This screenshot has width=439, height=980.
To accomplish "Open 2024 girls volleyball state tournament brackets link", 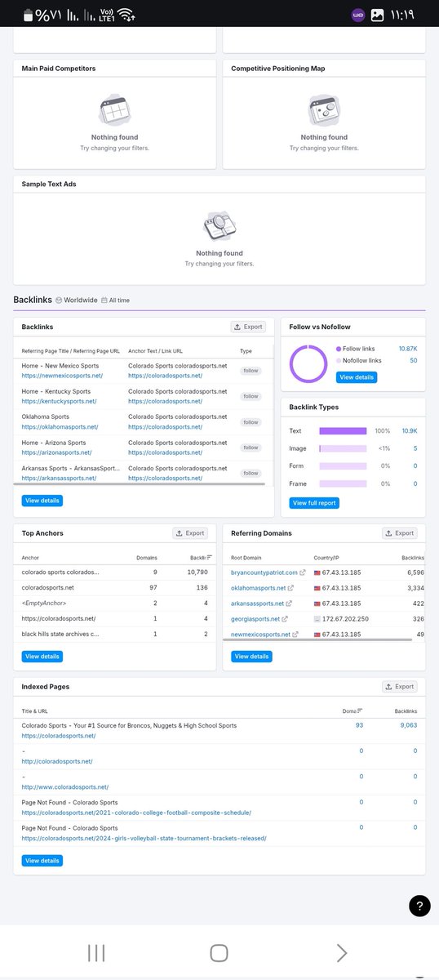I will [144, 838].
